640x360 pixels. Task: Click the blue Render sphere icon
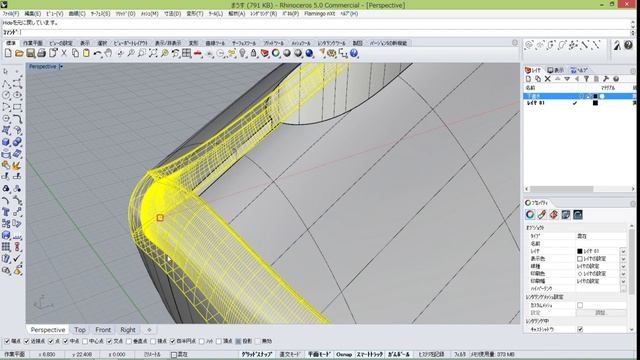(x=309, y=53)
